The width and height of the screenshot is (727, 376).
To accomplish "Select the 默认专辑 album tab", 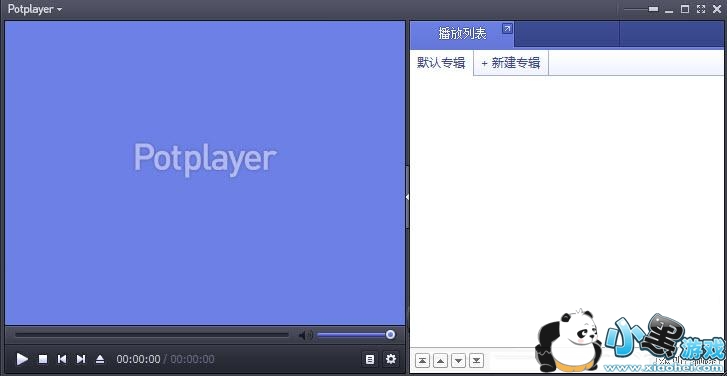I will (441, 63).
